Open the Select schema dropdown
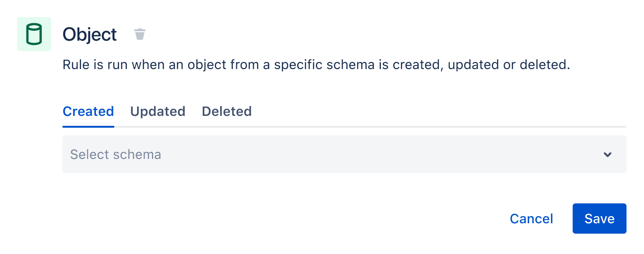 (x=344, y=154)
